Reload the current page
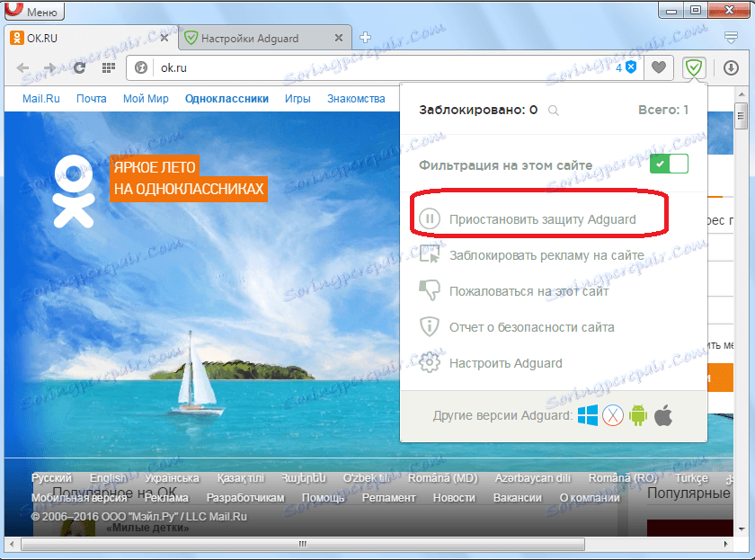755x560 pixels. (x=79, y=68)
